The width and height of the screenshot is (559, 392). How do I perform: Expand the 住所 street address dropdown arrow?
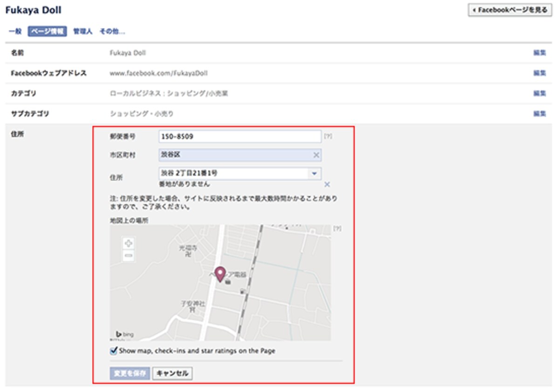314,174
